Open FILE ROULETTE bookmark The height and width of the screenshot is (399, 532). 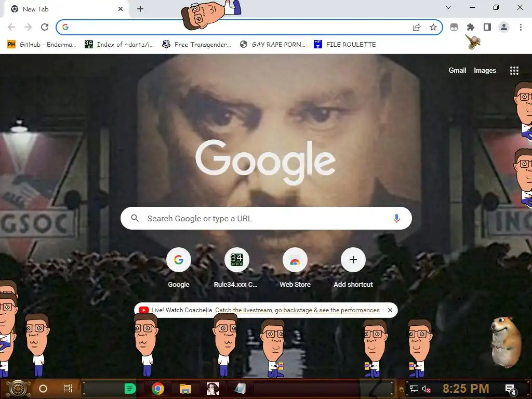click(345, 45)
